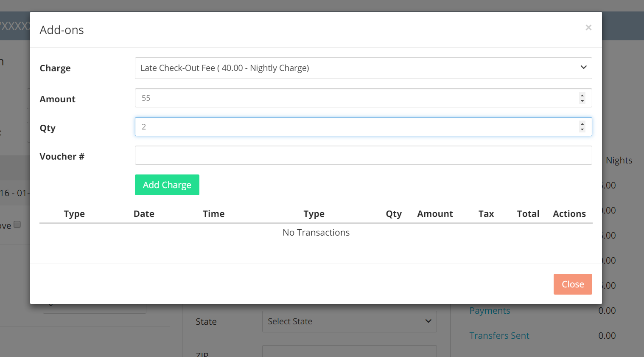
Task: Increase Qty with the up stepper arrow
Action: tap(582, 124)
